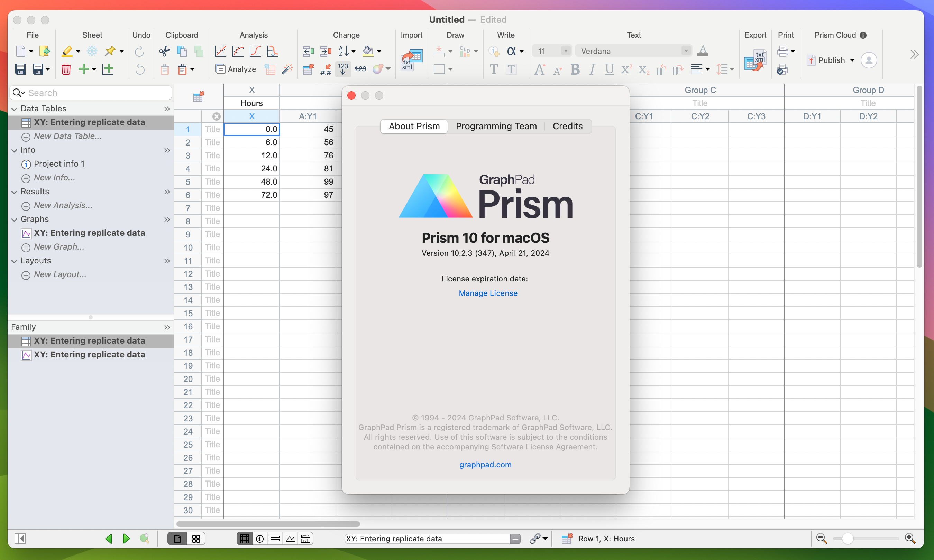Screen dimensions: 934x560
Task: Visit graphpad.com website link
Action: tap(484, 464)
